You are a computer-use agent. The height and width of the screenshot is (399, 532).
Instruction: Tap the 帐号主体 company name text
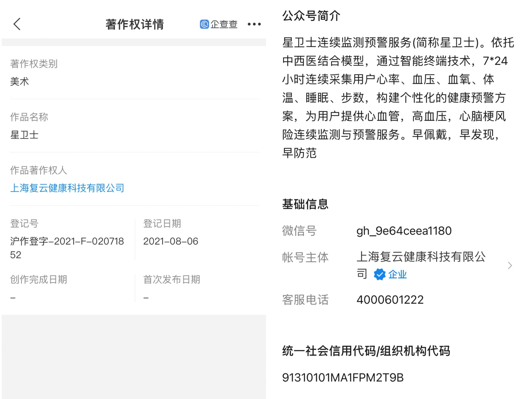click(x=421, y=265)
